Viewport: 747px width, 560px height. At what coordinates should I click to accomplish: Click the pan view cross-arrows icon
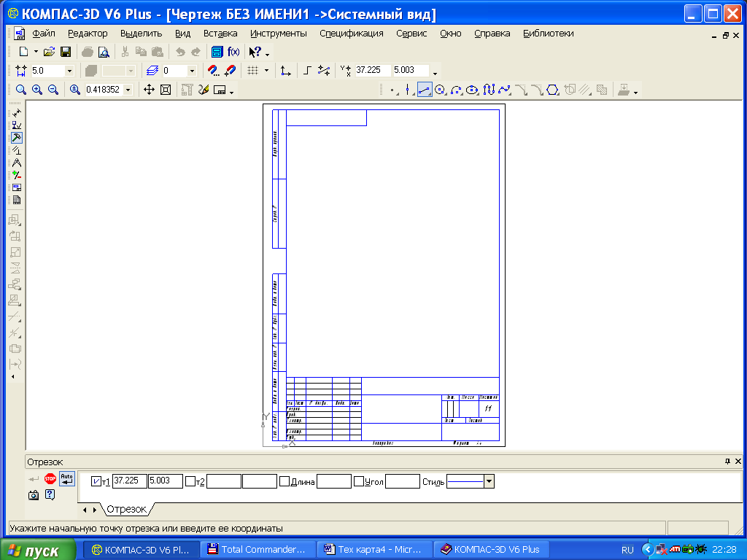click(149, 90)
